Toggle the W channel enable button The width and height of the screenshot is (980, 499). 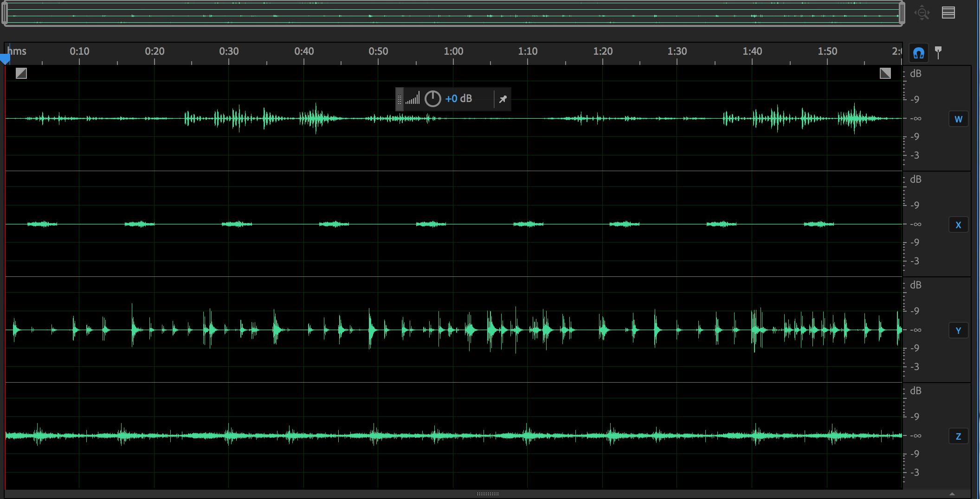tap(958, 119)
